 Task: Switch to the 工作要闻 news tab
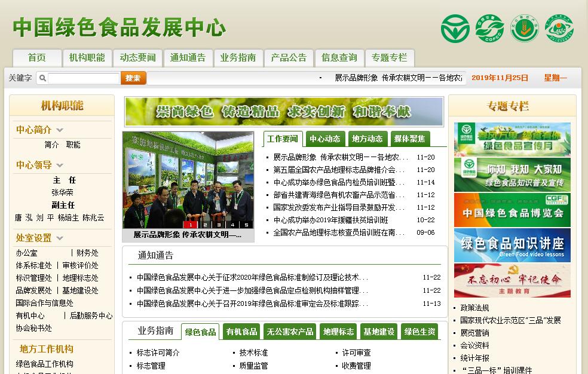coord(283,139)
